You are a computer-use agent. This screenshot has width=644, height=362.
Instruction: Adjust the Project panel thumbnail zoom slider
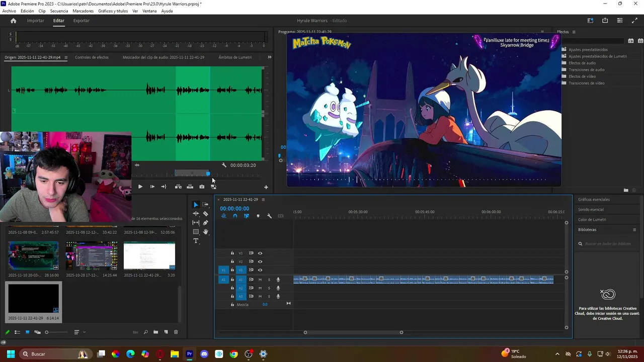point(47,332)
